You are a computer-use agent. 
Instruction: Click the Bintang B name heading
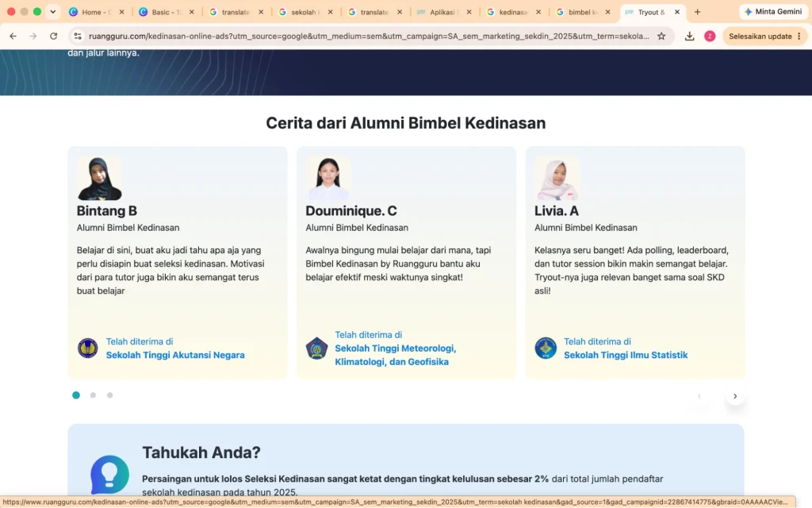coord(107,211)
